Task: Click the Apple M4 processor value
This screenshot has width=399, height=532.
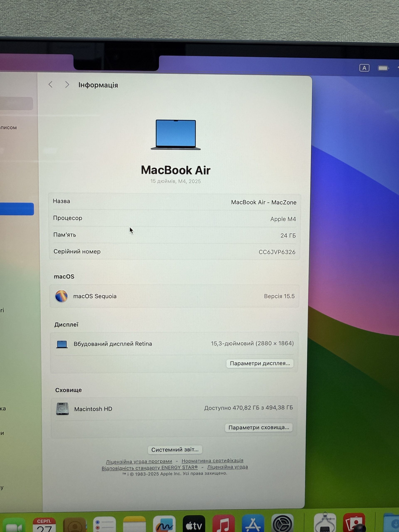Action: pos(283,219)
